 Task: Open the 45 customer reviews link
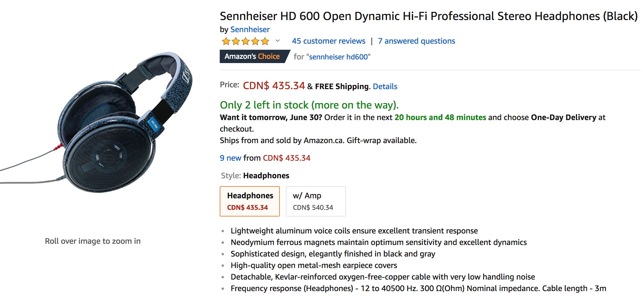point(328,41)
